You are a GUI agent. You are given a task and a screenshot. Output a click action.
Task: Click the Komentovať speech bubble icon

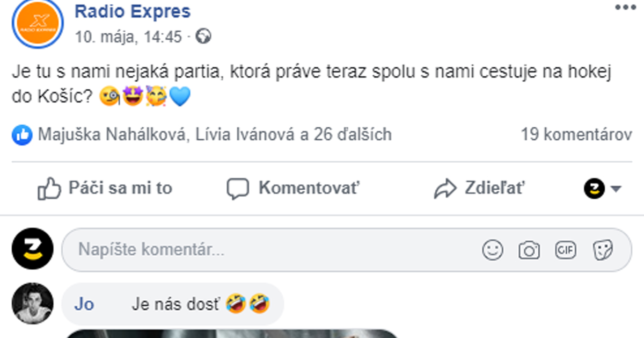[238, 188]
